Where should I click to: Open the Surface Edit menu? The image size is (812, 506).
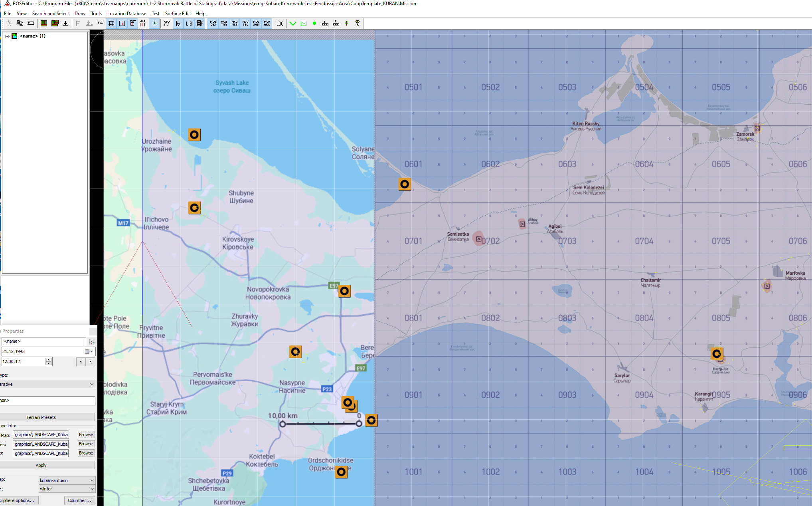point(177,14)
